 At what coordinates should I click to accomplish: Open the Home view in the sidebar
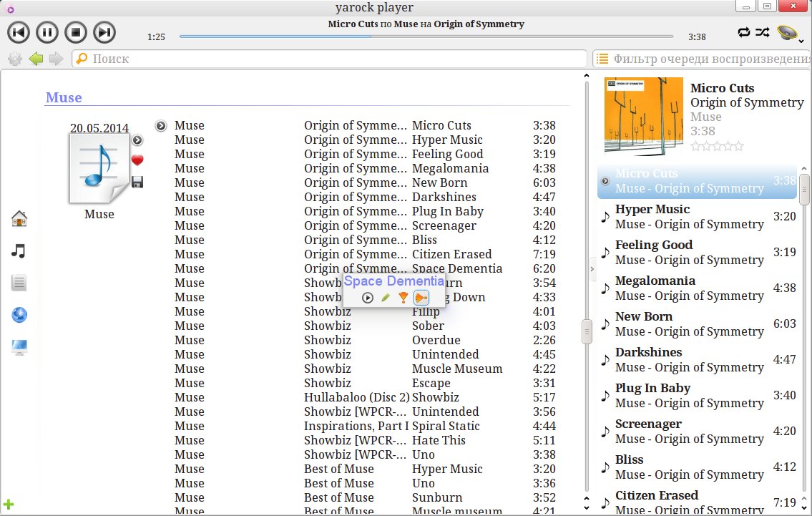tap(19, 218)
